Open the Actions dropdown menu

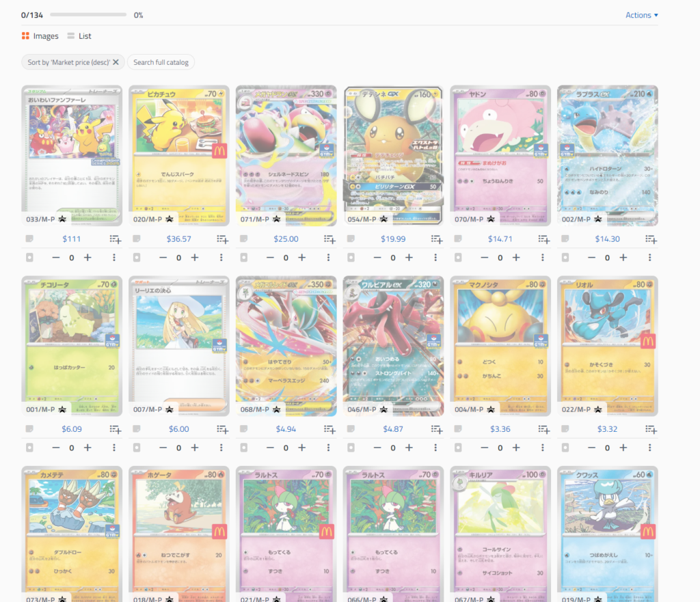point(641,15)
